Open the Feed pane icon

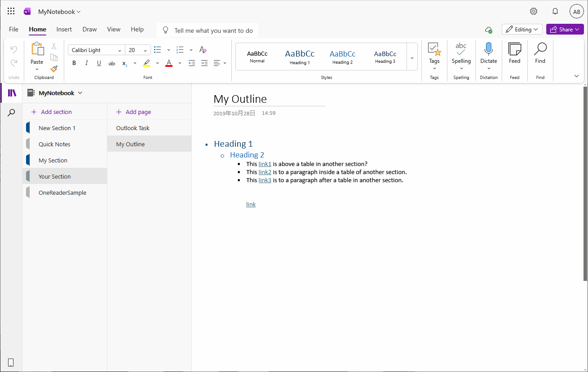click(x=514, y=50)
